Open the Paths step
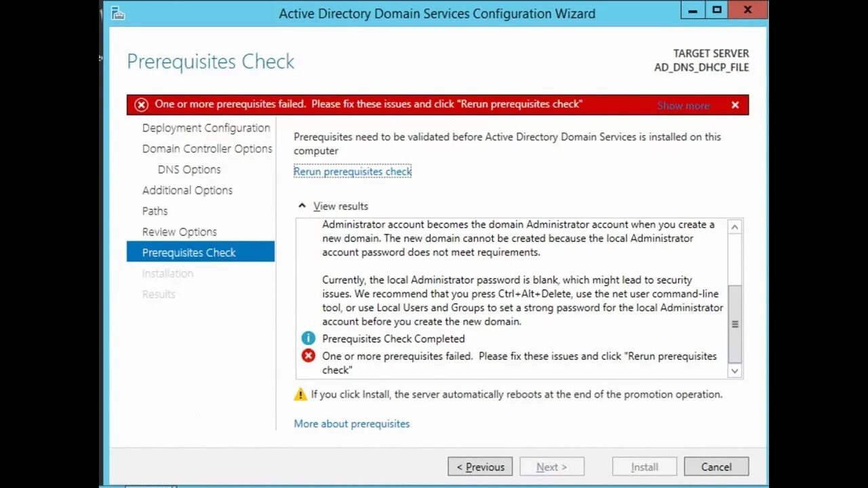868x488 pixels. (x=155, y=211)
